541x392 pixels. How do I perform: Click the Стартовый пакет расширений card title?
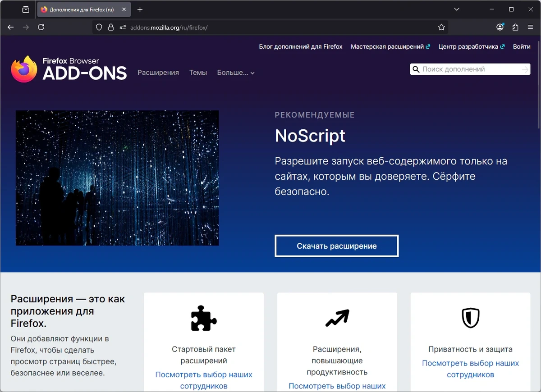tap(204, 355)
